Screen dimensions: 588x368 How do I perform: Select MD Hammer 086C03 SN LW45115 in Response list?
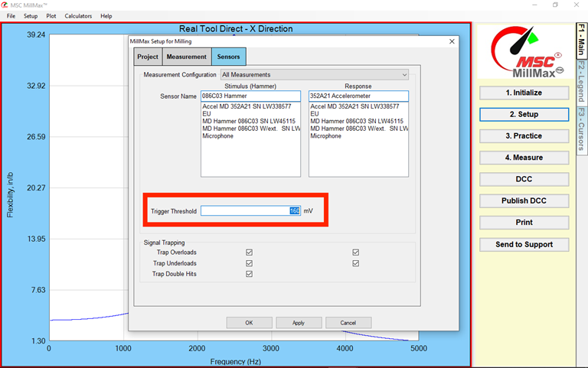coord(358,121)
